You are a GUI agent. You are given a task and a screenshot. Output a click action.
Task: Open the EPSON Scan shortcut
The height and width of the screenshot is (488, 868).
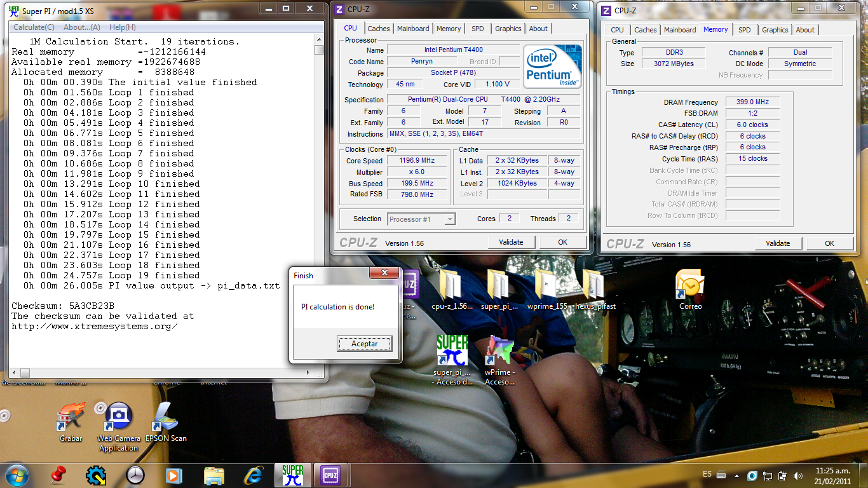pos(166,421)
